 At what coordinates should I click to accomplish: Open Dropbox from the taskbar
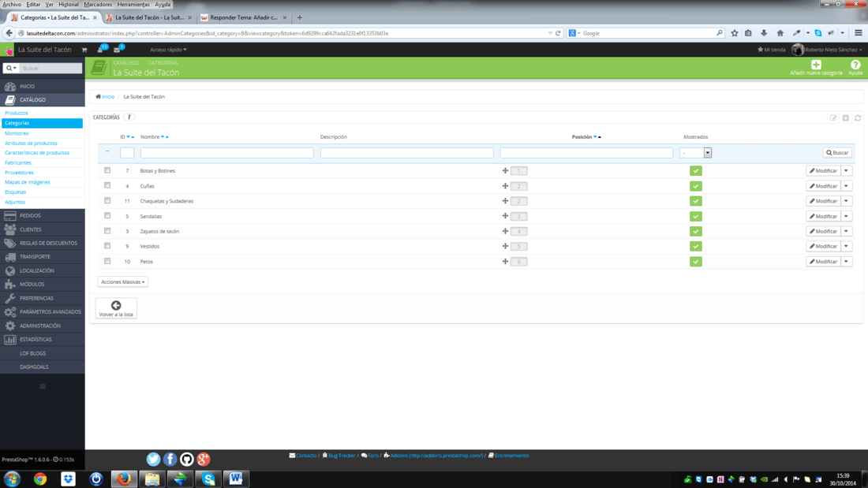[x=68, y=479]
